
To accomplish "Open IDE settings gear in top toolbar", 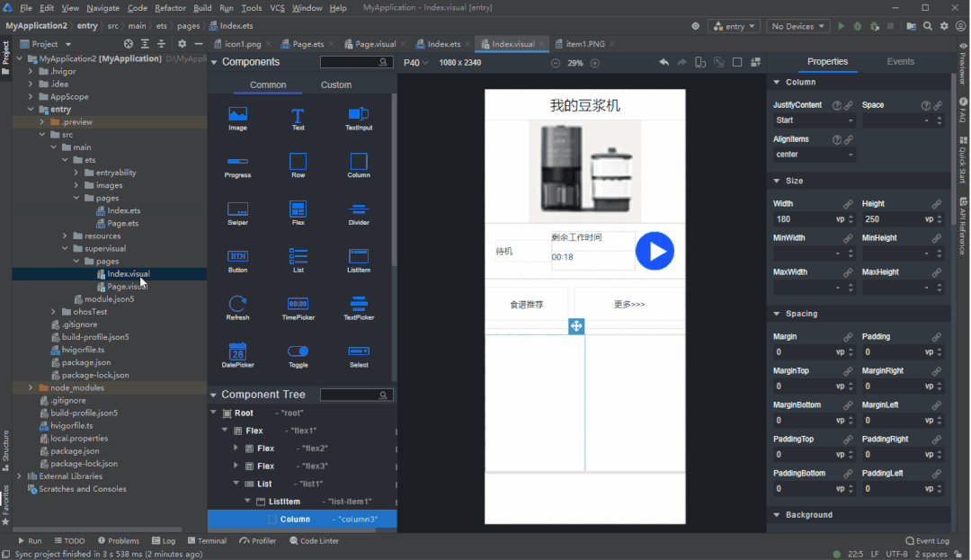I will click(x=944, y=26).
